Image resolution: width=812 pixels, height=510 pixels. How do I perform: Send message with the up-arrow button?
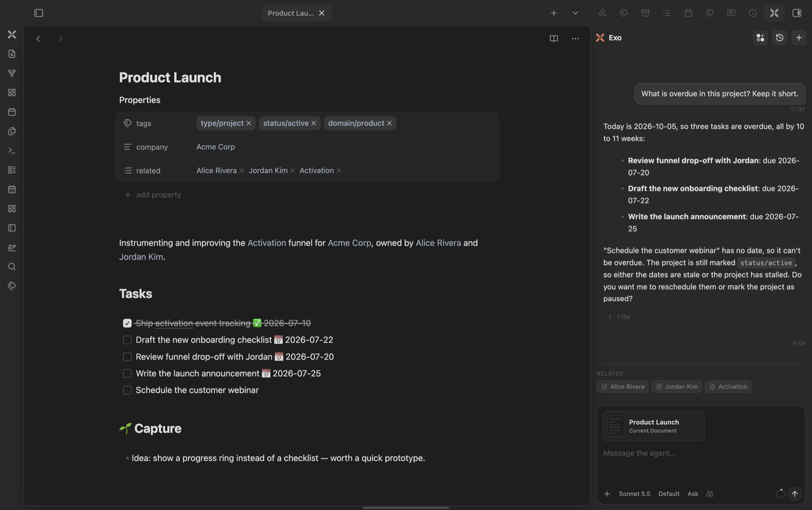[795, 494]
